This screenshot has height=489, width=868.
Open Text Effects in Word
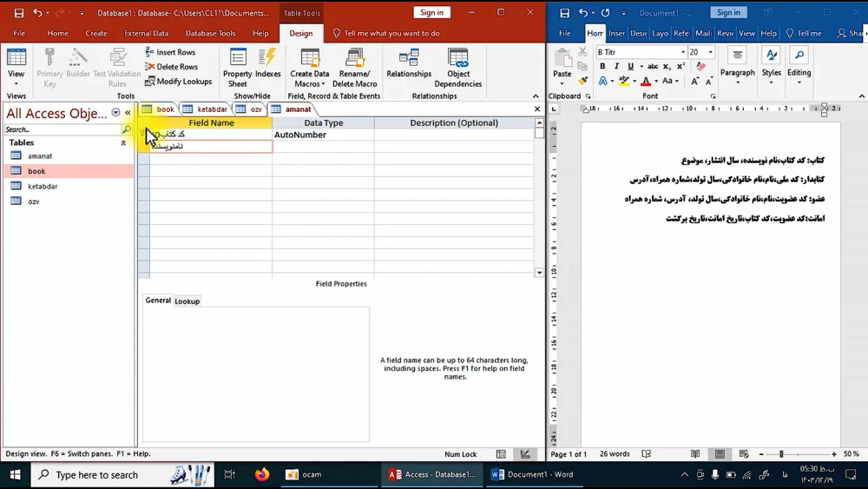[x=603, y=82]
